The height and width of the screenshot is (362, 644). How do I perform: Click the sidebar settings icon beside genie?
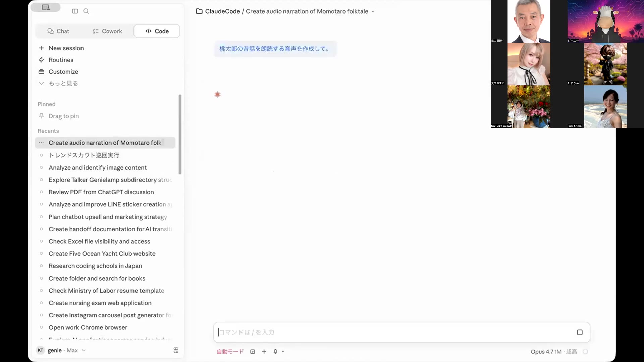tap(176, 350)
